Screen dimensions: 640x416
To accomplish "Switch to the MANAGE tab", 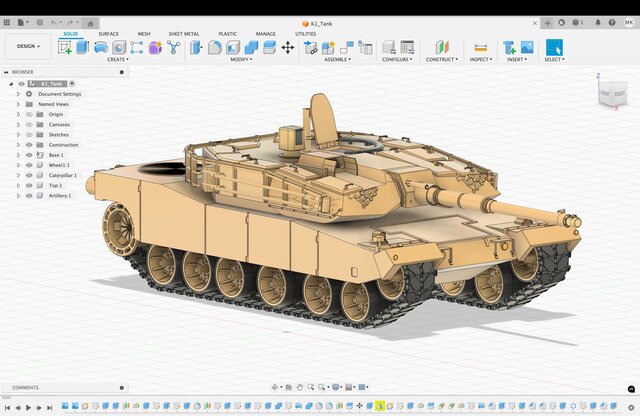I will (266, 34).
